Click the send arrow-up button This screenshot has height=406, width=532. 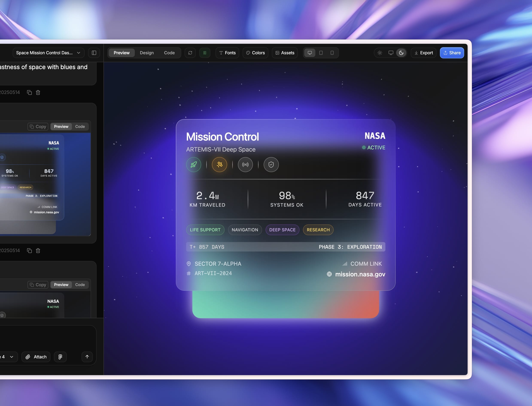[87, 357]
